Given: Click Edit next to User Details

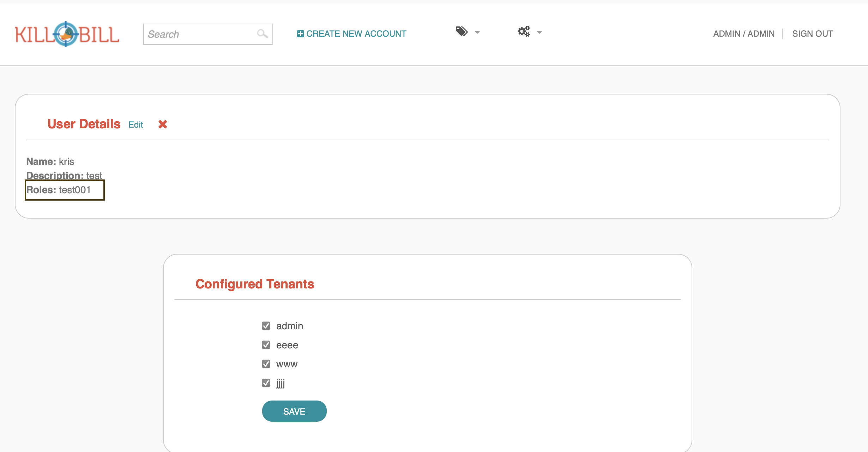Looking at the screenshot, I should (135, 124).
